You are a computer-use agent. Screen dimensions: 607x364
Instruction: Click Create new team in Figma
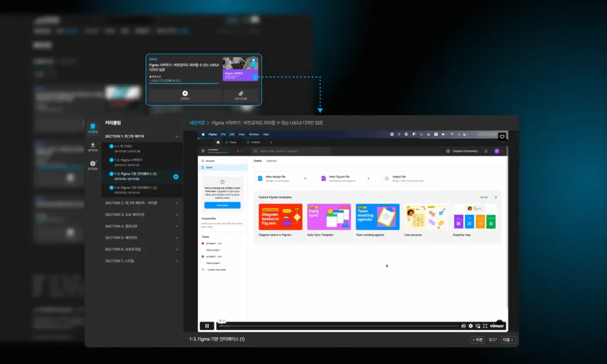pos(214,270)
